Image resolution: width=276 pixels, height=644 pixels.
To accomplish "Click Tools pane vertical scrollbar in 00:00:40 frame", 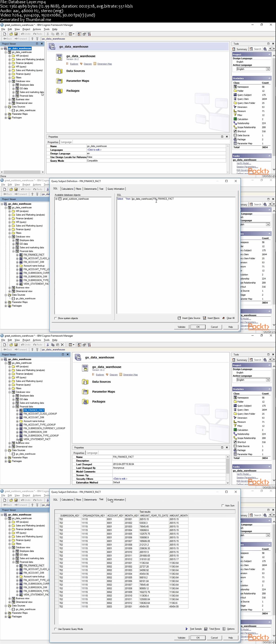I will click(274, 112).
